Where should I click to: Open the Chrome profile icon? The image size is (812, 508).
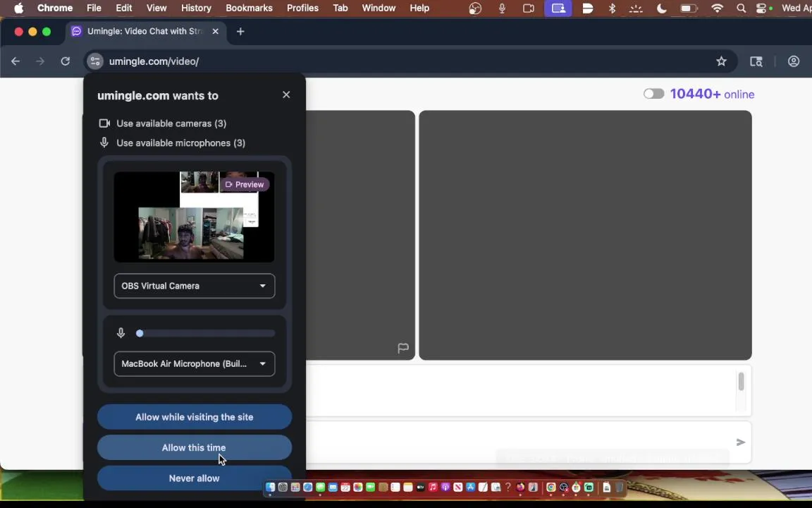tap(794, 61)
